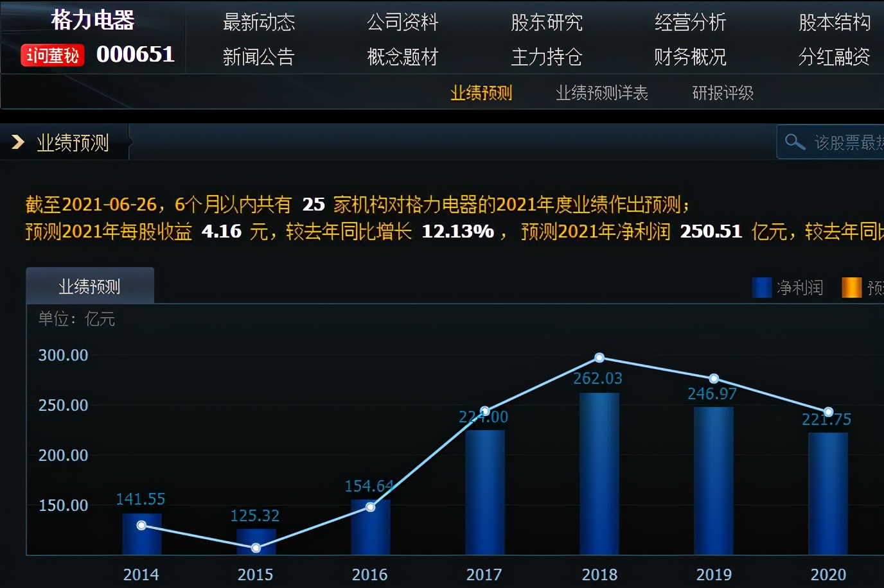The image size is (884, 588).
Task: Open the 股东研究 section
Action: click(547, 22)
